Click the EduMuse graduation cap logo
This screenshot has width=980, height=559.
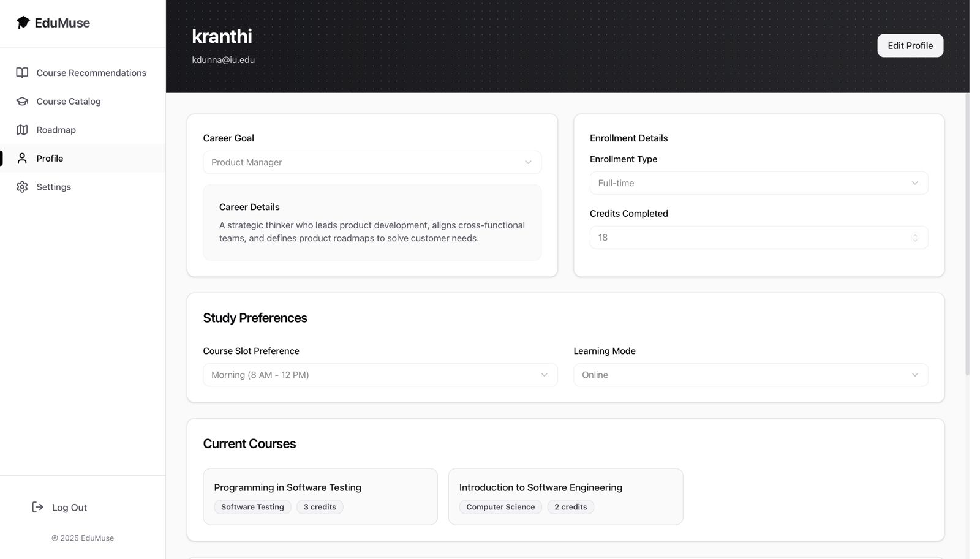23,23
